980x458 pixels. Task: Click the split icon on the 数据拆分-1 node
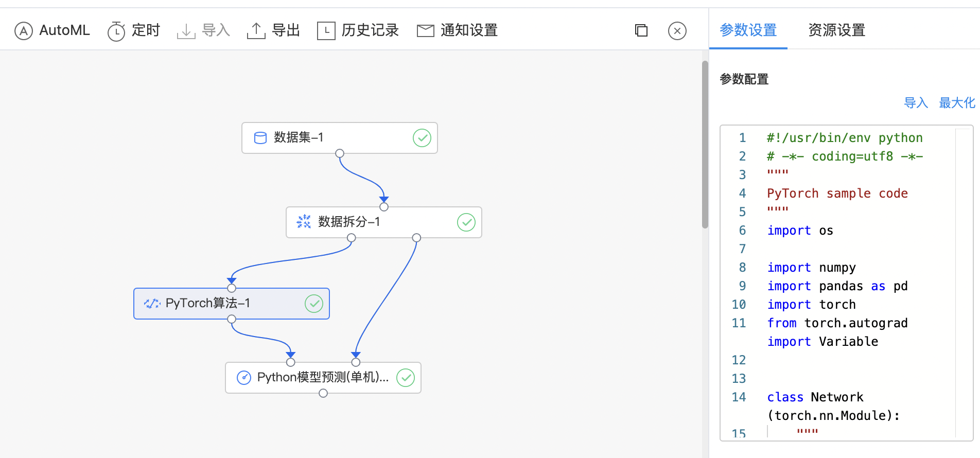304,222
